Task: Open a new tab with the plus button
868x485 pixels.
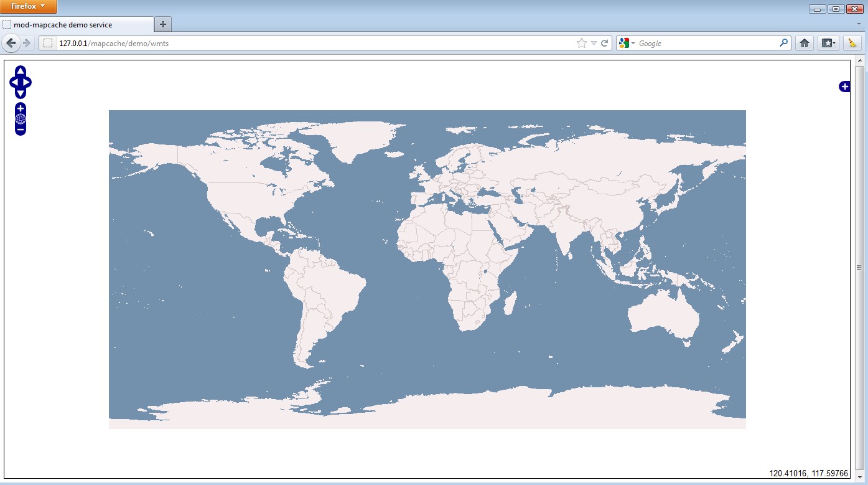Action: click(163, 24)
